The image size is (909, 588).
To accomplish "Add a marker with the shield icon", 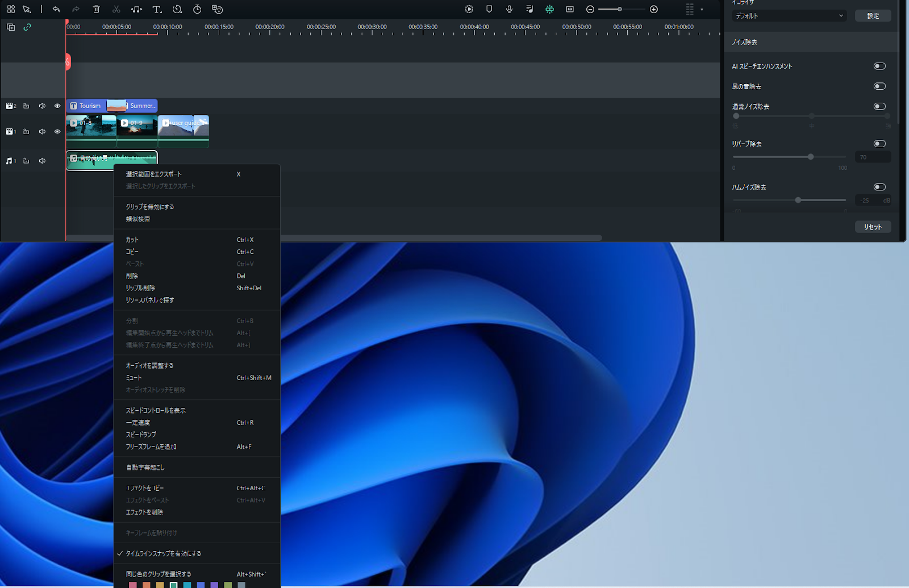I will pyautogui.click(x=489, y=9).
